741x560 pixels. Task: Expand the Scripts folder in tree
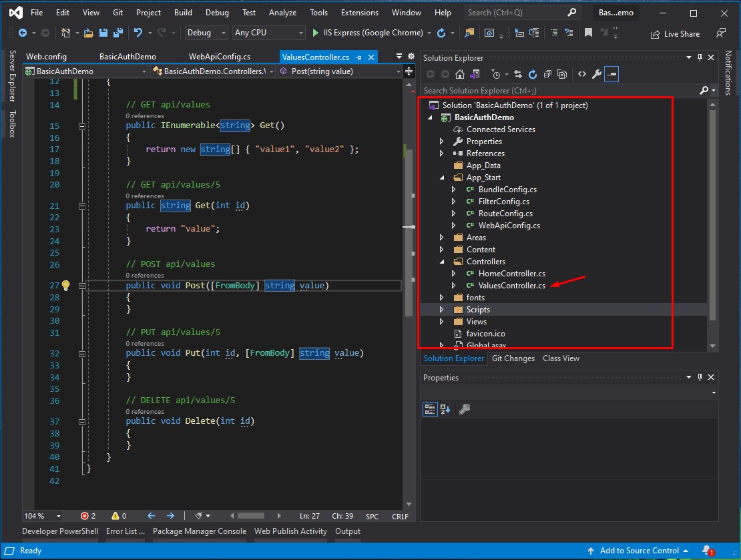click(441, 310)
